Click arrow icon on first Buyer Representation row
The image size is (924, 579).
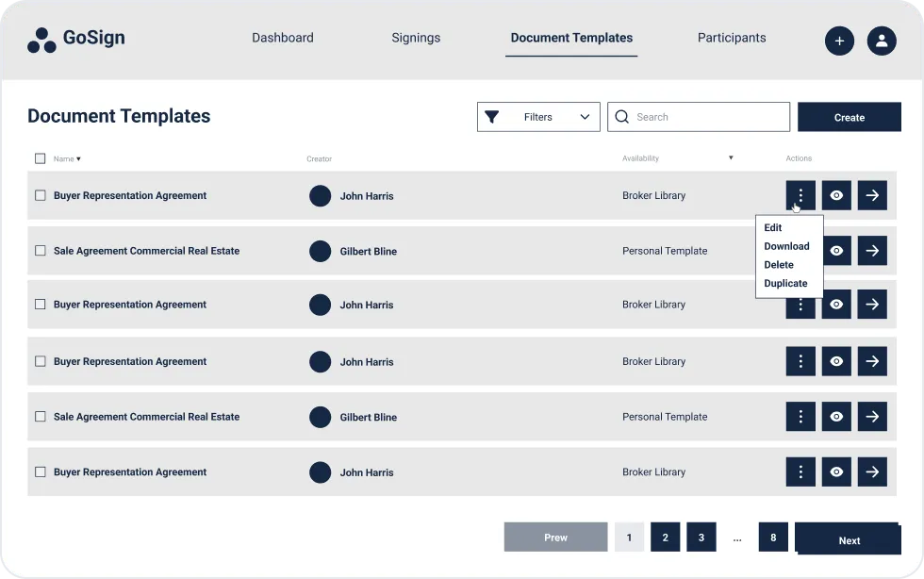pos(872,195)
